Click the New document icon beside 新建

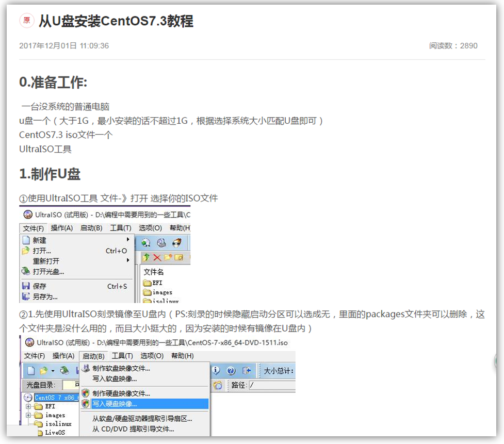[26, 240]
